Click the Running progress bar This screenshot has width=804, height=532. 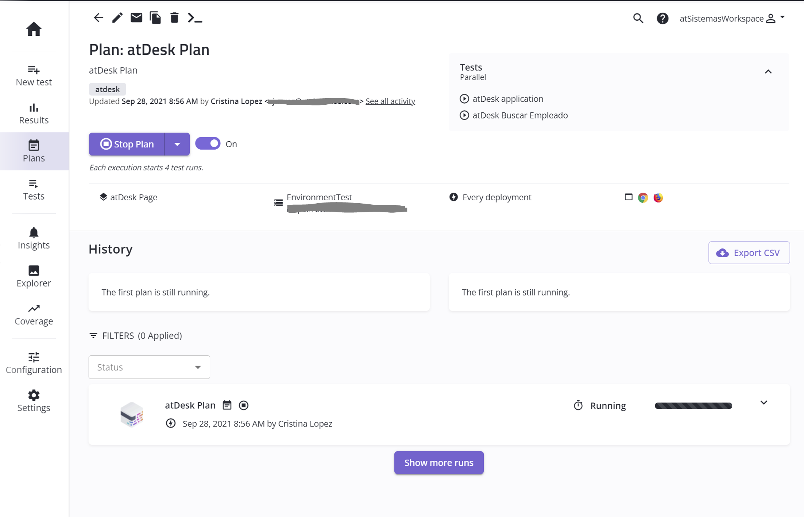point(693,406)
